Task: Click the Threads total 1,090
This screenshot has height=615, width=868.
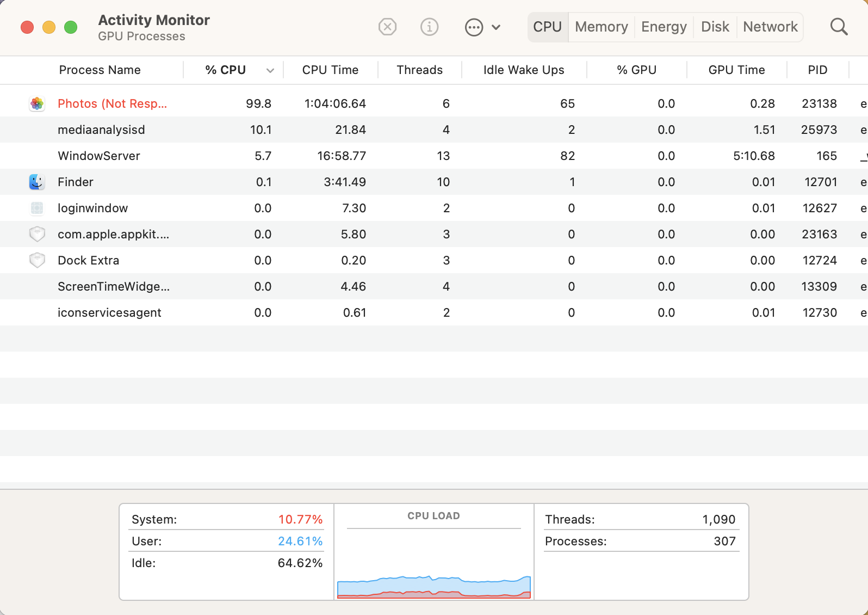Action: pyautogui.click(x=718, y=519)
